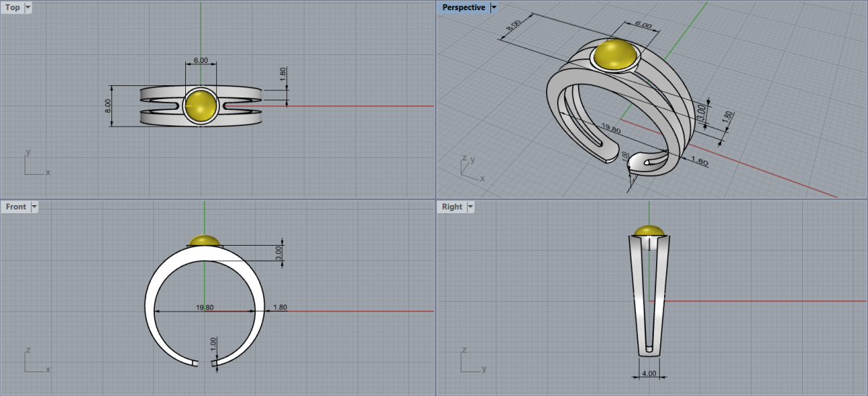Select the 4.00 dimension in Right view
868x396 pixels.
[649, 374]
